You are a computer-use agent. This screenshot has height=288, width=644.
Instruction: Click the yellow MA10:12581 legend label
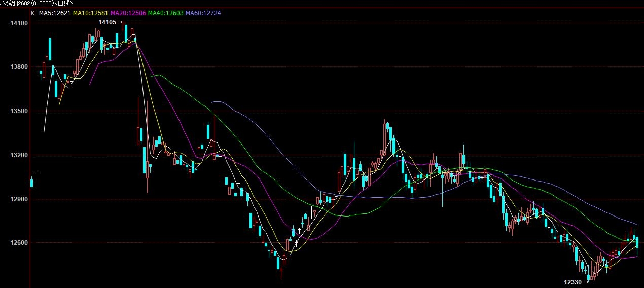pyautogui.click(x=91, y=13)
